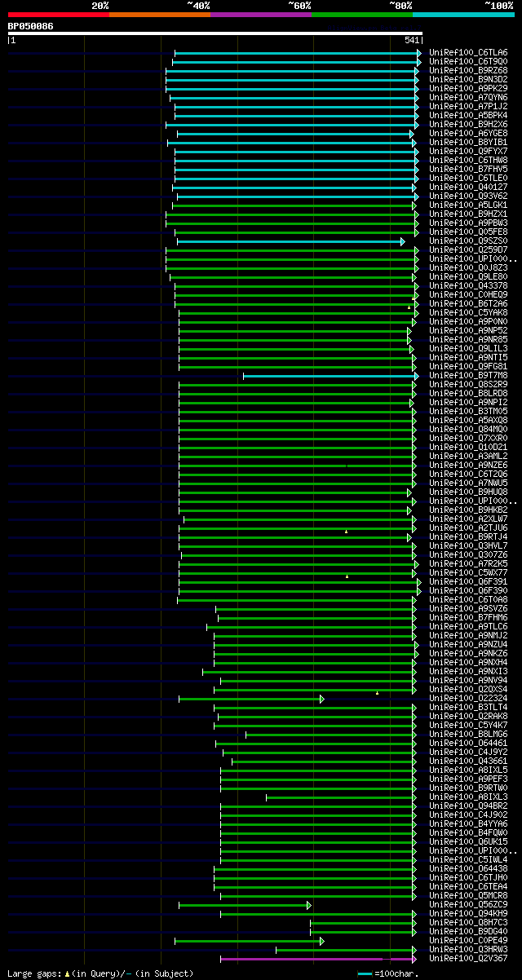Select the UniRef100_Q259D7 label
This screenshot has width=522, height=980.
click(x=468, y=249)
